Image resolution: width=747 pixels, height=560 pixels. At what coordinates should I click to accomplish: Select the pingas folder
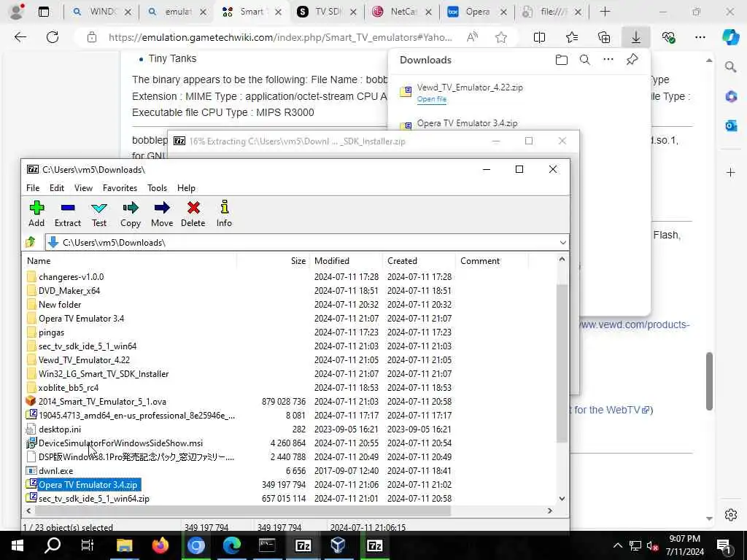tap(51, 332)
